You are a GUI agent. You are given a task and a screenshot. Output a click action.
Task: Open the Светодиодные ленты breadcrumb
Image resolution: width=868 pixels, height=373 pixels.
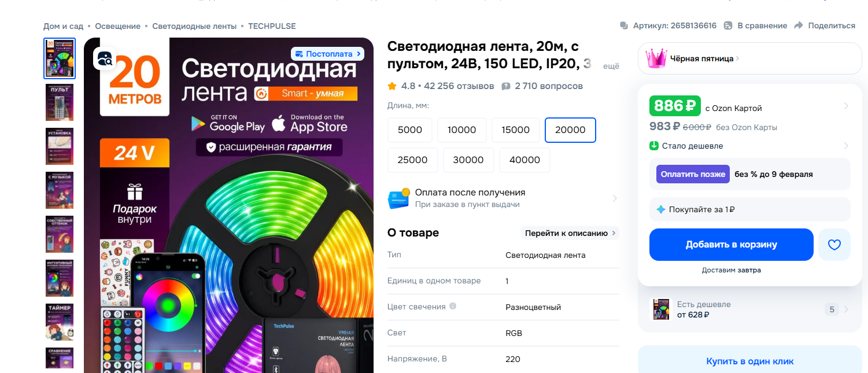(x=194, y=26)
